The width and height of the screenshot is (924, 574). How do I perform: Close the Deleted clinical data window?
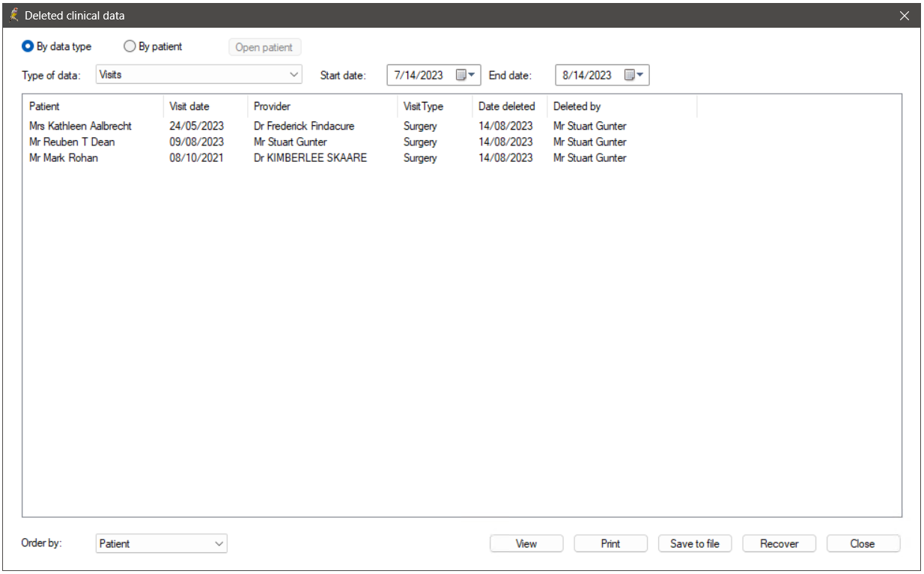point(905,15)
